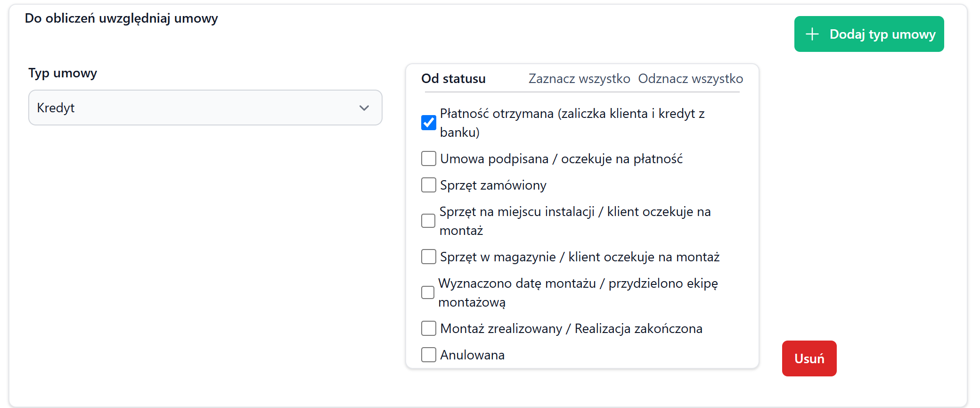
Task: Enable the Sprzęt zamówiony checkbox
Action: (428, 185)
